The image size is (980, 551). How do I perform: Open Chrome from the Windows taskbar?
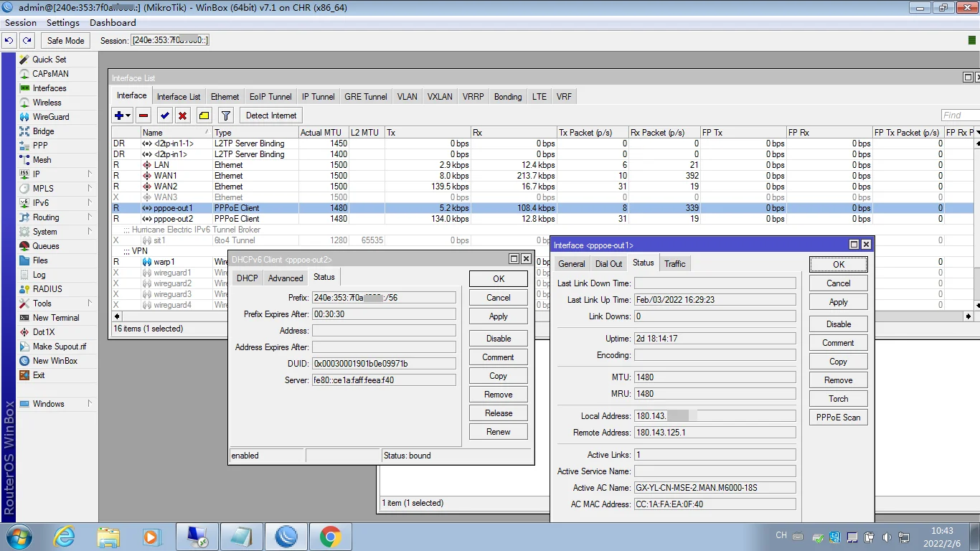pos(330,537)
